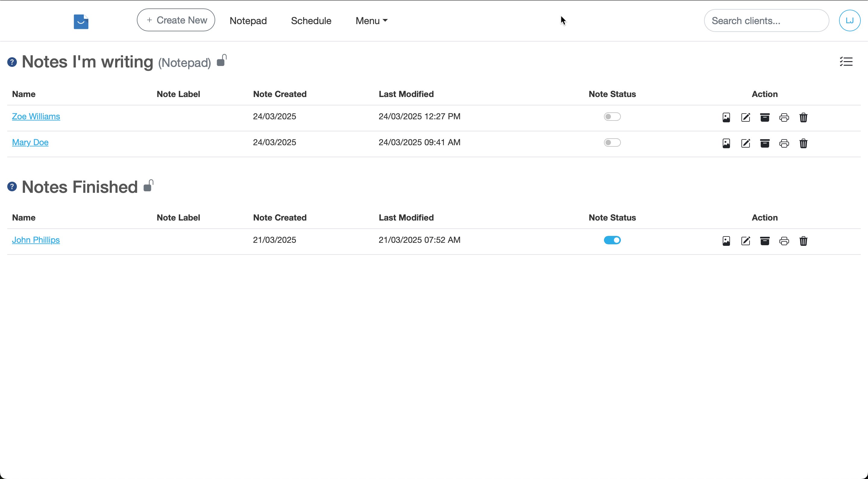Print the John Phillips note
The image size is (868, 479).
(784, 241)
